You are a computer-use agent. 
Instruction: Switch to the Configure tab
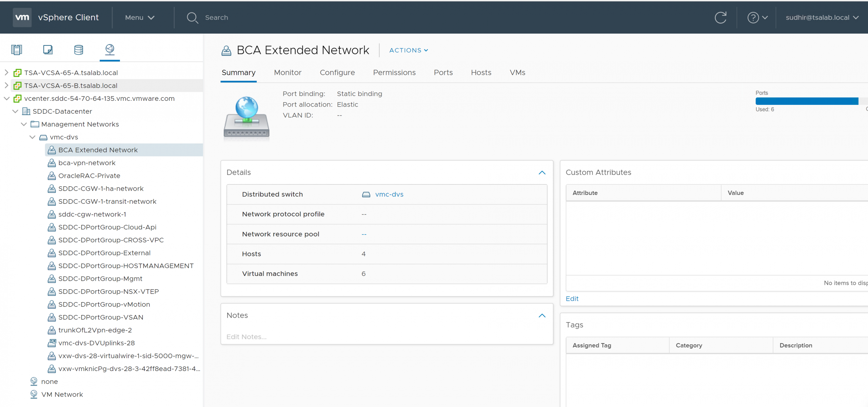click(x=337, y=73)
